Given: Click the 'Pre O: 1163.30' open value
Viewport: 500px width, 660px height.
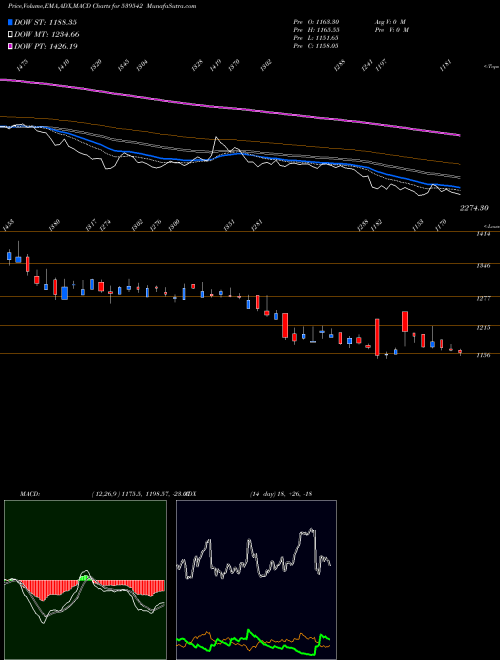Looking at the screenshot, I should [316, 22].
